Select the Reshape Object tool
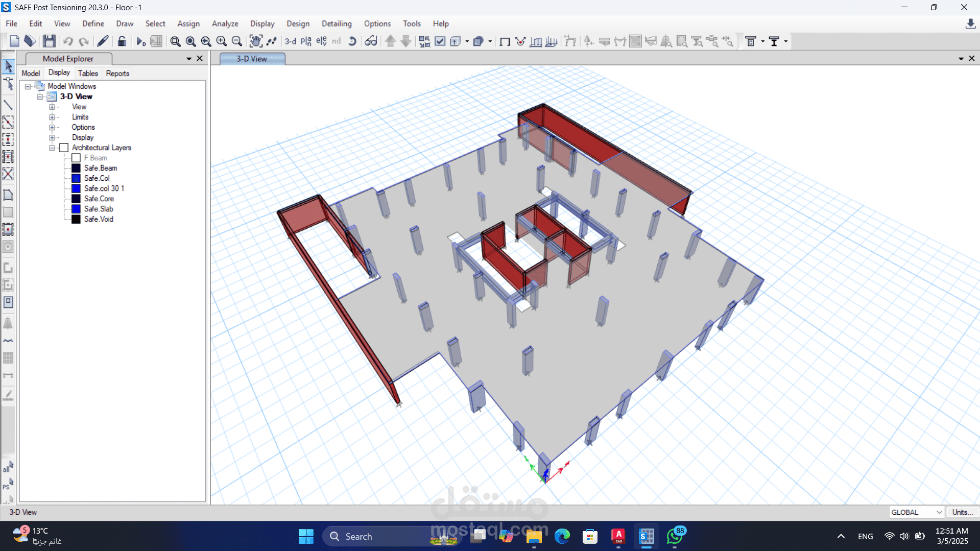Screen dimensions: 980x551 [8, 84]
